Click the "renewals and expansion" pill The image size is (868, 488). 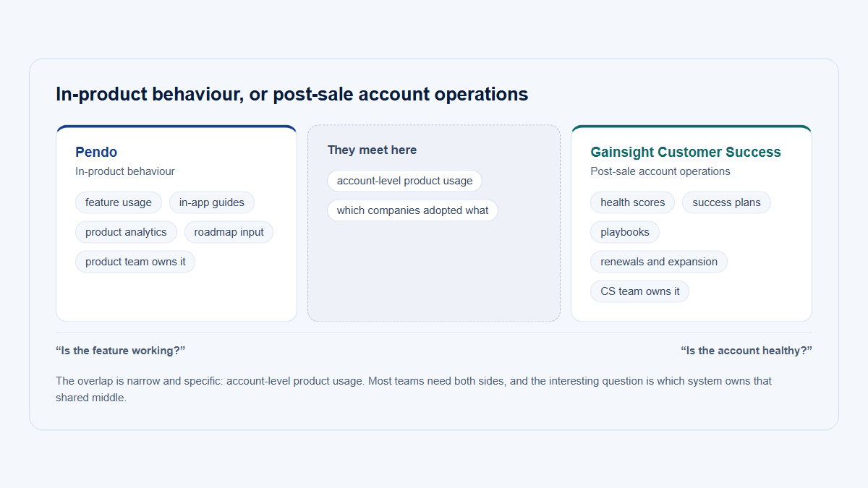(x=659, y=262)
